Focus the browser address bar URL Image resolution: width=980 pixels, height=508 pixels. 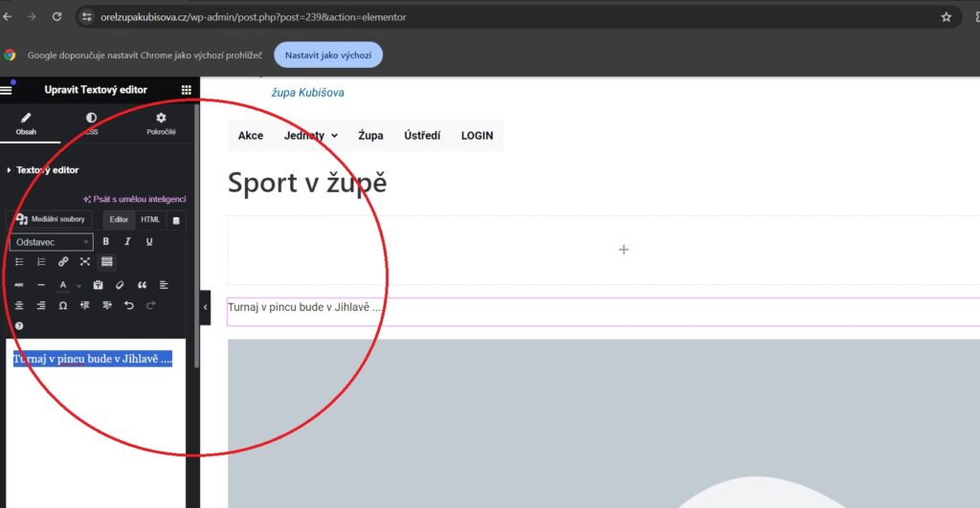point(253,17)
